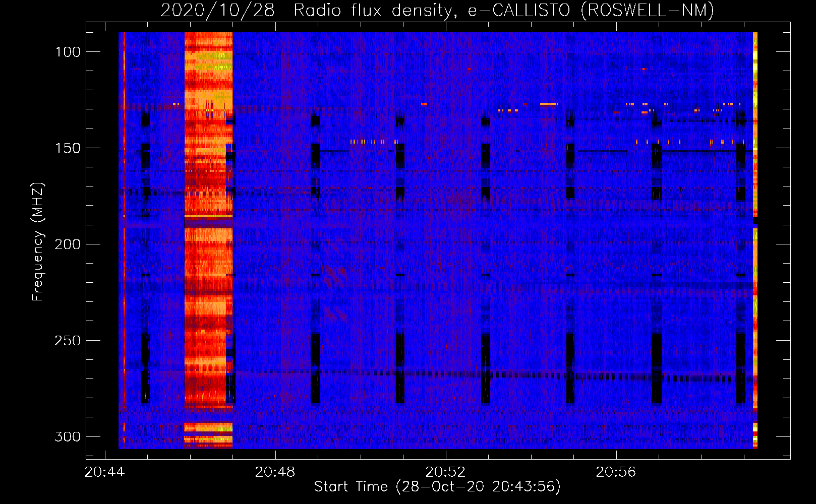Click the plot title 'Radio flux density, e-CALLISTO (ROSWELL-NM)'
816x504 pixels.
coord(504,10)
